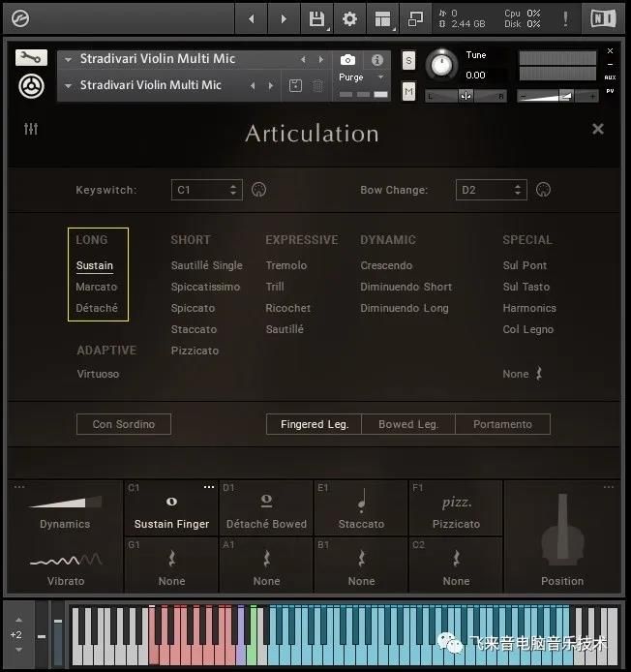Open the NI logo about screen
Image resolution: width=631 pixels, height=672 pixels.
[603, 18]
